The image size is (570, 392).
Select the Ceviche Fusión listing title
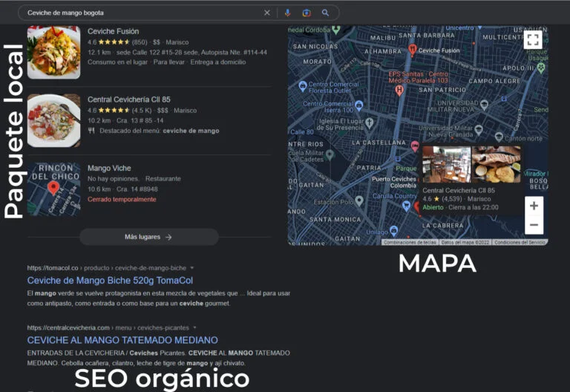(114, 31)
